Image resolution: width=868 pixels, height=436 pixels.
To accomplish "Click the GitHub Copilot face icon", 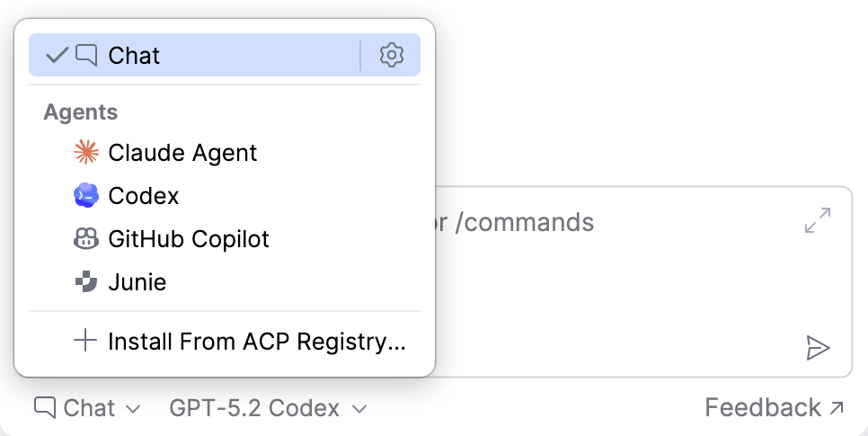I will click(x=86, y=239).
